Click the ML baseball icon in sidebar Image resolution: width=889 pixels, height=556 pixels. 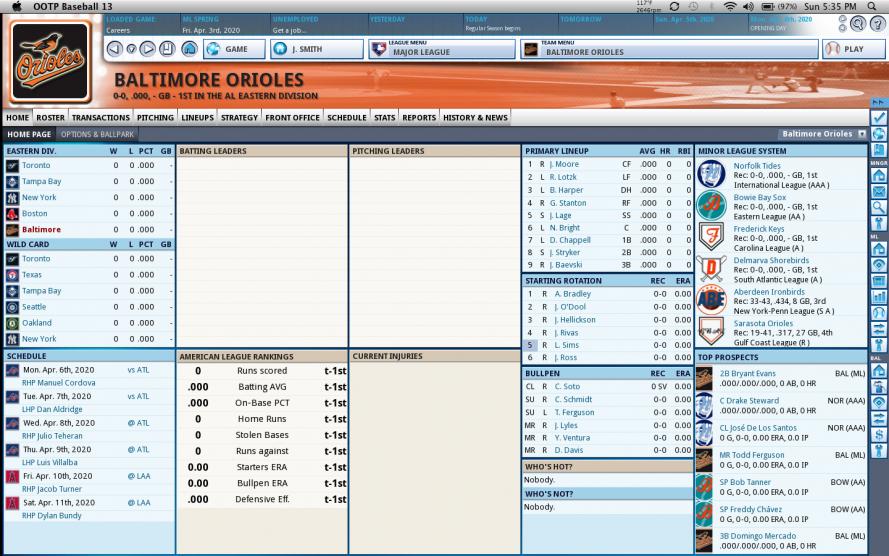pyautogui.click(x=879, y=312)
